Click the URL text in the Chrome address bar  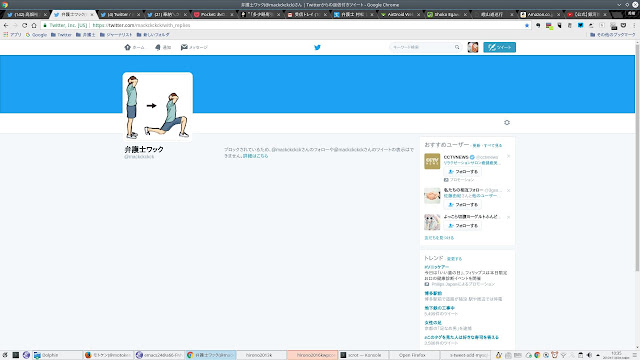click(141, 25)
